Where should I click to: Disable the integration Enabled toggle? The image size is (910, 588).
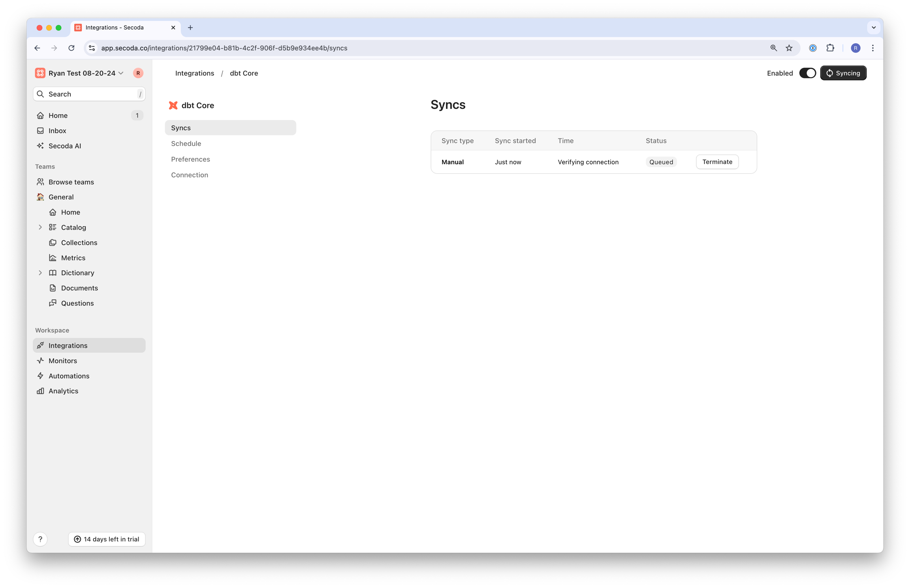[807, 73]
